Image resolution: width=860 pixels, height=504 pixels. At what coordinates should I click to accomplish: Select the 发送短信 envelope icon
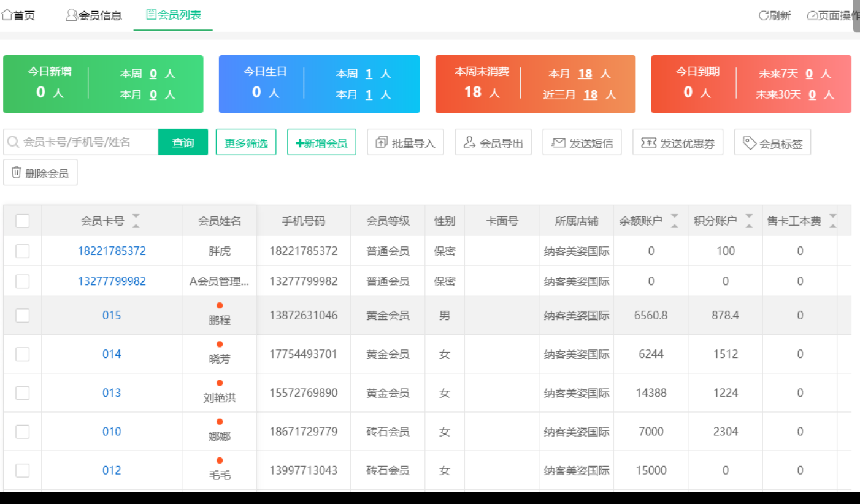(x=558, y=142)
